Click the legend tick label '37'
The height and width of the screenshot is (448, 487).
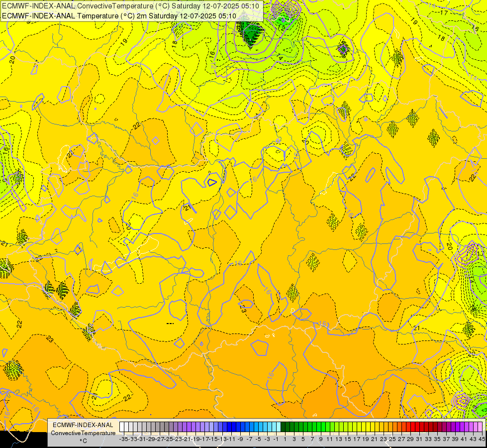coord(446,439)
